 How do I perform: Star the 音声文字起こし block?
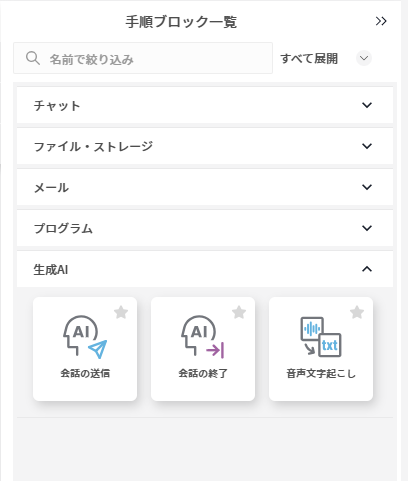pos(357,313)
